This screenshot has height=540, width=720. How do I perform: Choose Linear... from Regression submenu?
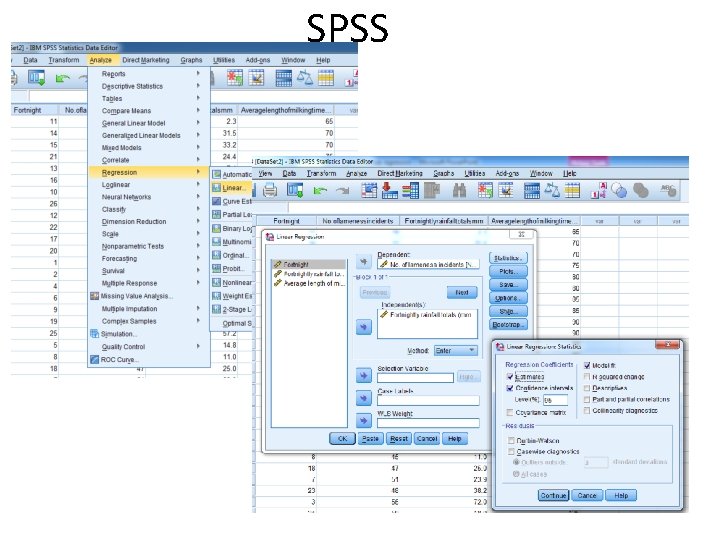pyautogui.click(x=232, y=188)
